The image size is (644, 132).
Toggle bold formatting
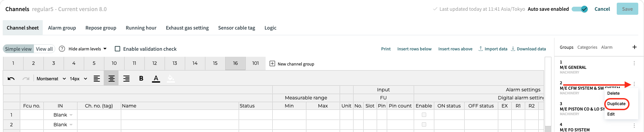click(x=141, y=79)
